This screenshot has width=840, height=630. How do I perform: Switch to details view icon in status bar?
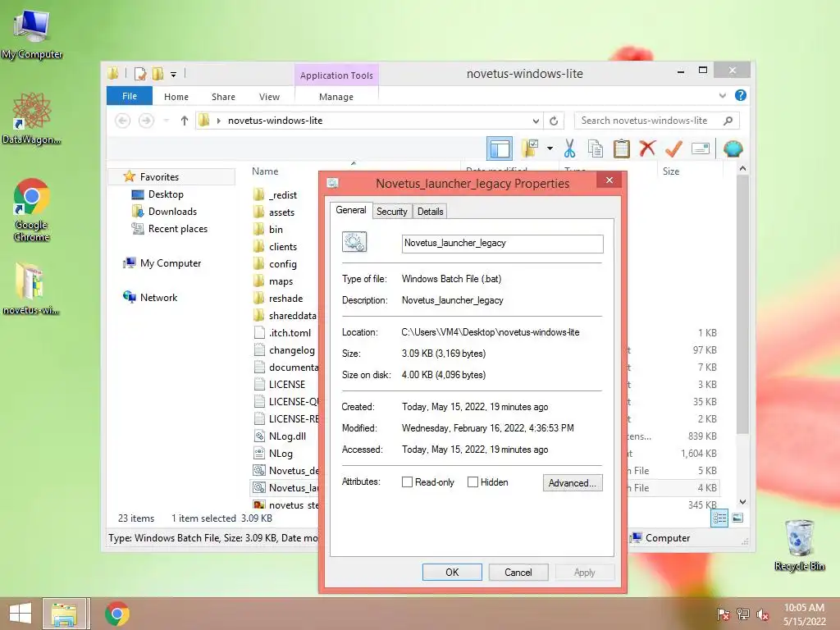pos(719,518)
